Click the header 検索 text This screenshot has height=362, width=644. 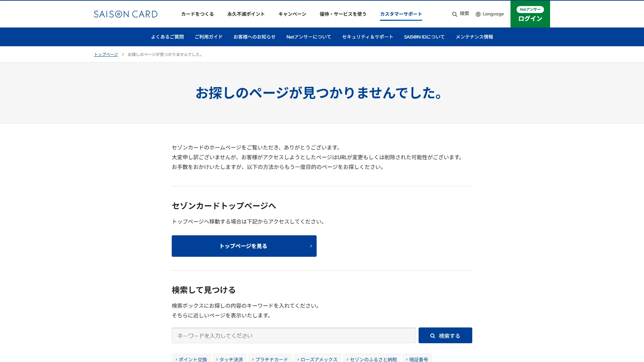pyautogui.click(x=465, y=14)
